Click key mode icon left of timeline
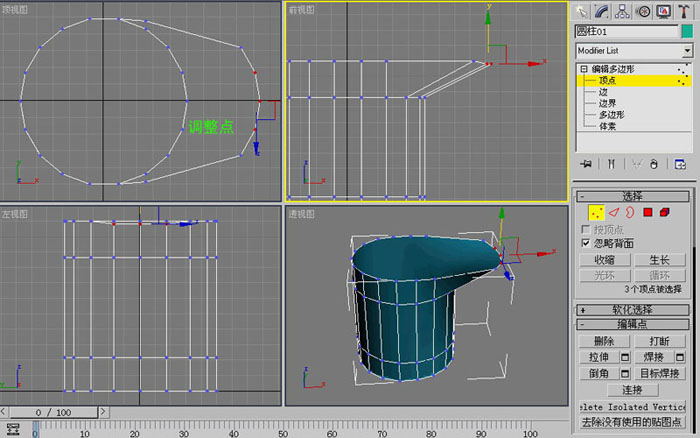The width and height of the screenshot is (700, 438). pyautogui.click(x=13, y=430)
